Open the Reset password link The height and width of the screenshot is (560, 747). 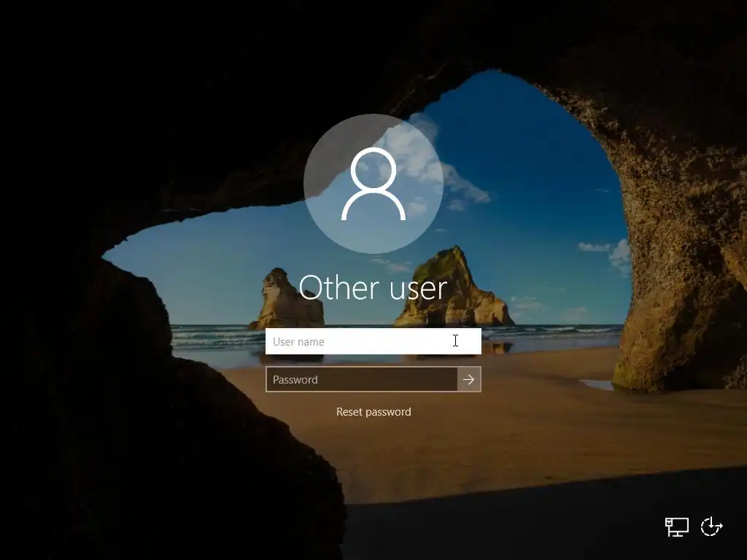pos(373,412)
